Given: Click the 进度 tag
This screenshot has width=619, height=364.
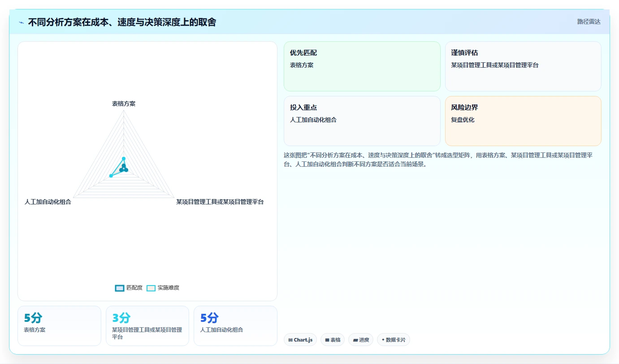Looking at the screenshot, I should (x=361, y=340).
